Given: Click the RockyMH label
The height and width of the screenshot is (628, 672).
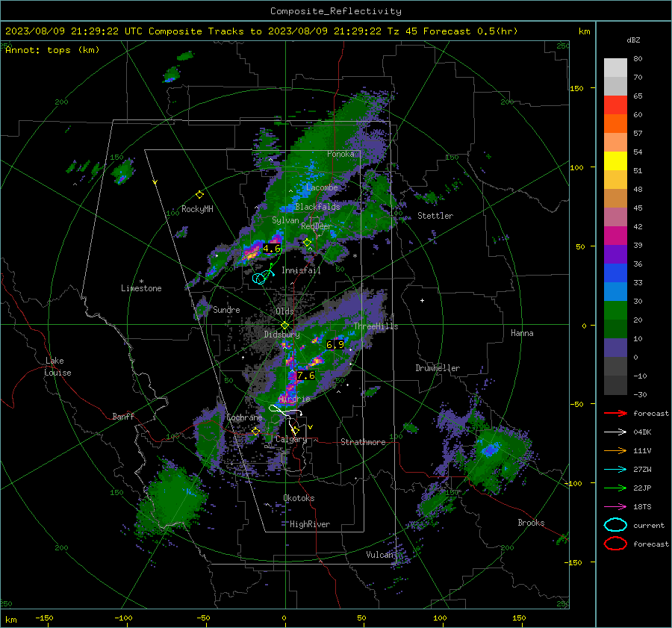Looking at the screenshot, I should (x=197, y=209).
